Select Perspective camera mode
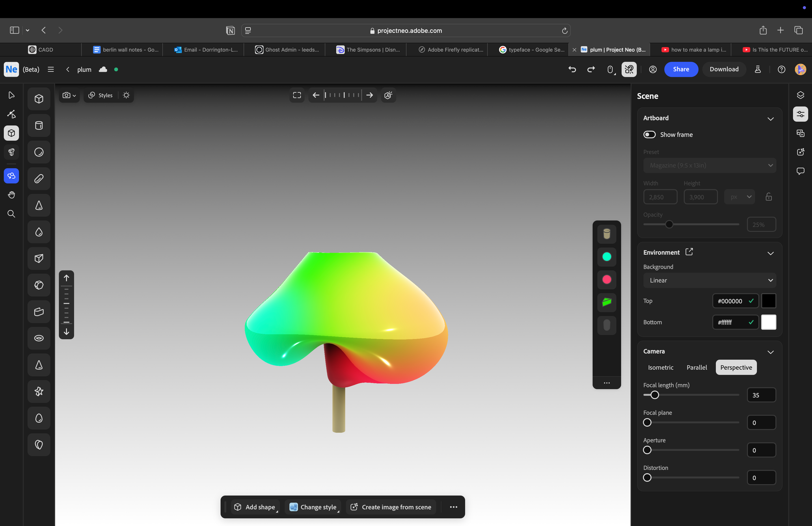Image resolution: width=812 pixels, height=526 pixels. 736,367
